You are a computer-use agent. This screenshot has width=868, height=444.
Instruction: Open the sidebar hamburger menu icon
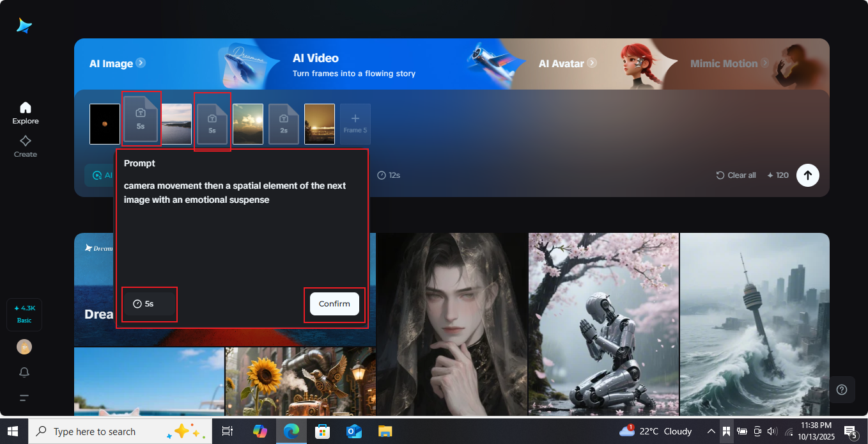[24, 398]
